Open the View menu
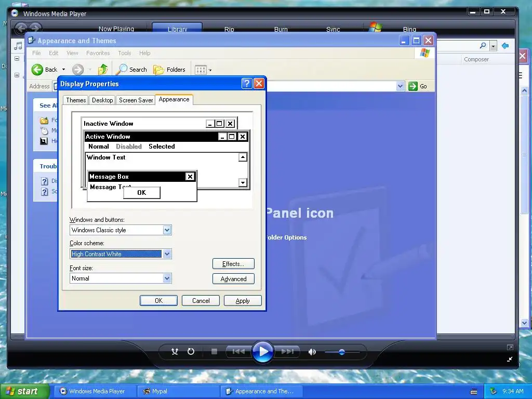Image resolution: width=532 pixels, height=399 pixels. pos(72,53)
